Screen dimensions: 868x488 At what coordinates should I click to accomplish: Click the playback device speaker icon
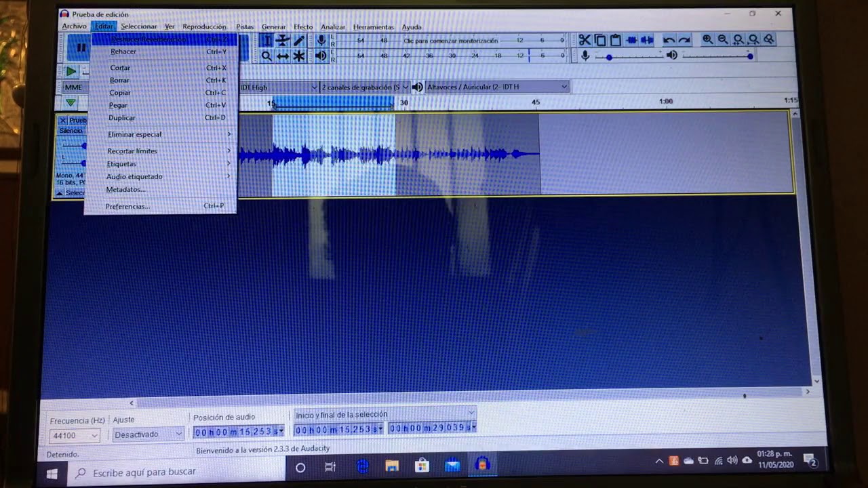[418, 87]
